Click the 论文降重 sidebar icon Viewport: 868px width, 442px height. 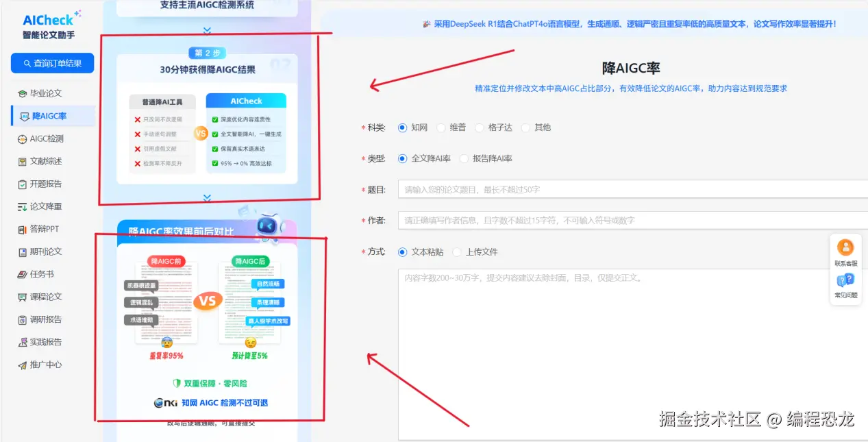[x=23, y=206]
